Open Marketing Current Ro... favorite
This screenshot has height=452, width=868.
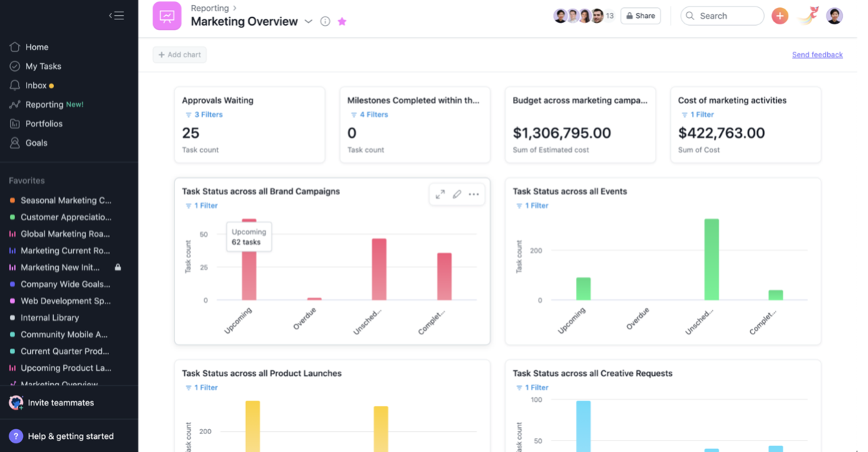65,251
